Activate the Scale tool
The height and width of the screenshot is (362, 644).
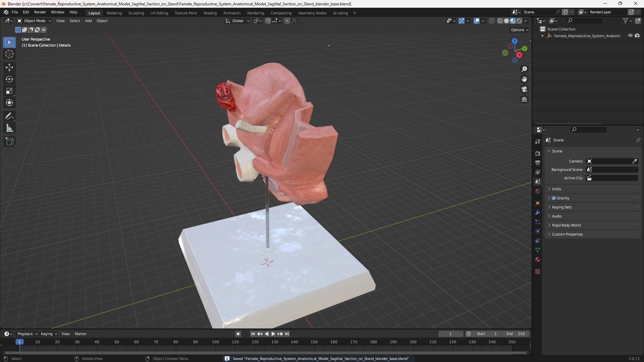9,91
